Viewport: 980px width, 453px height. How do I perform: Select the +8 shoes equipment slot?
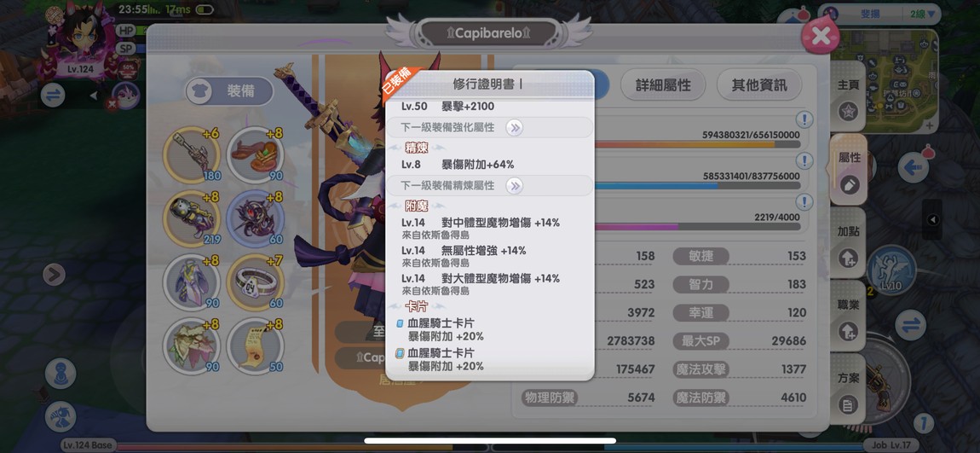point(255,154)
